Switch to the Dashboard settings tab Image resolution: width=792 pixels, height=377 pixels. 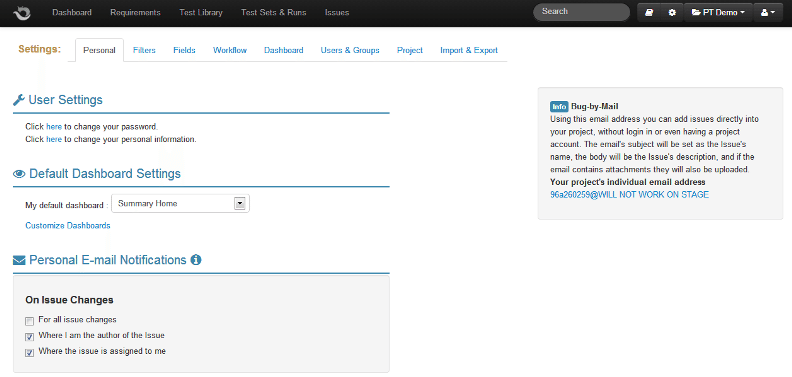pos(283,50)
